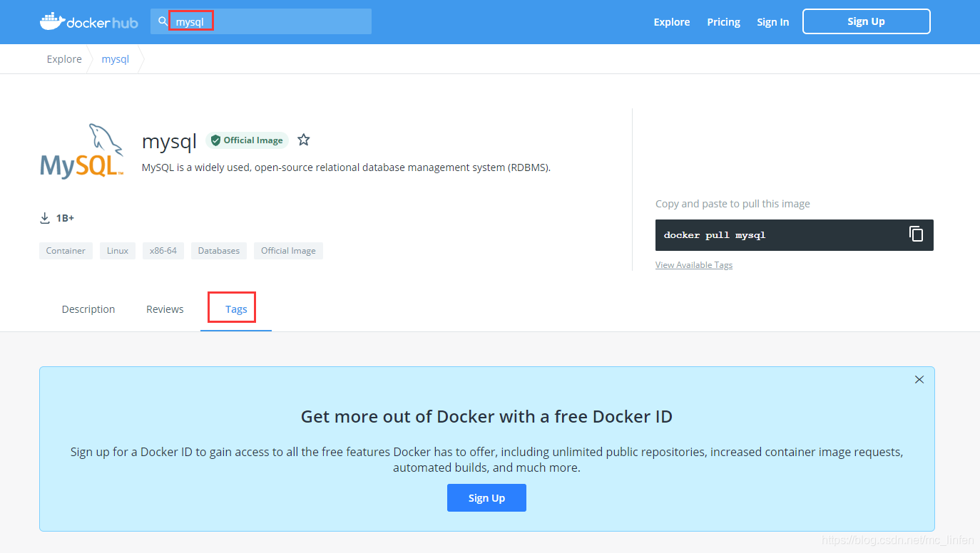The image size is (980, 553).
Task: Star the mysql image as favorite
Action: pyautogui.click(x=303, y=140)
